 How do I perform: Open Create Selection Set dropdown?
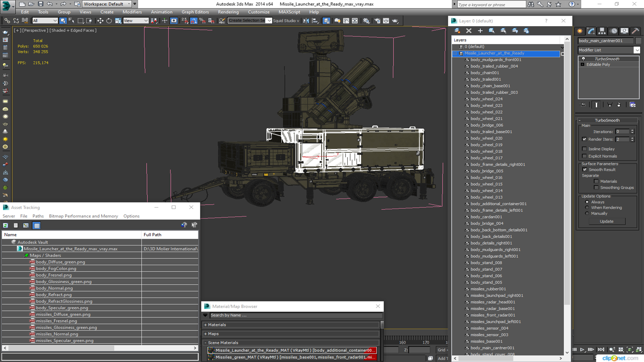coord(269,21)
